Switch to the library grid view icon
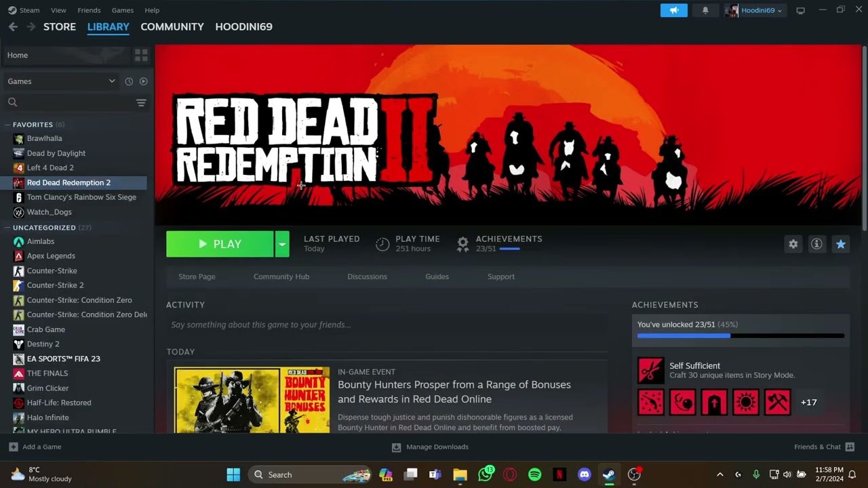This screenshot has width=868, height=488. point(141,55)
